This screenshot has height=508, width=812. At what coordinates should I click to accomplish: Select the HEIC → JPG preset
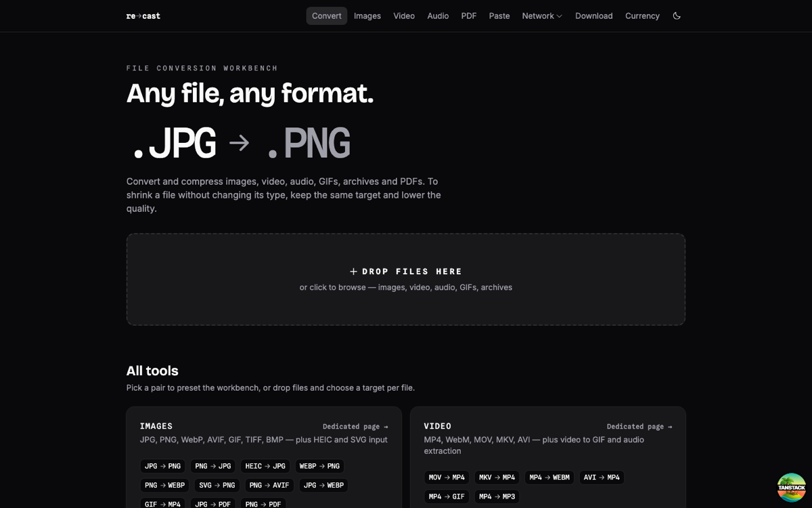tap(265, 466)
